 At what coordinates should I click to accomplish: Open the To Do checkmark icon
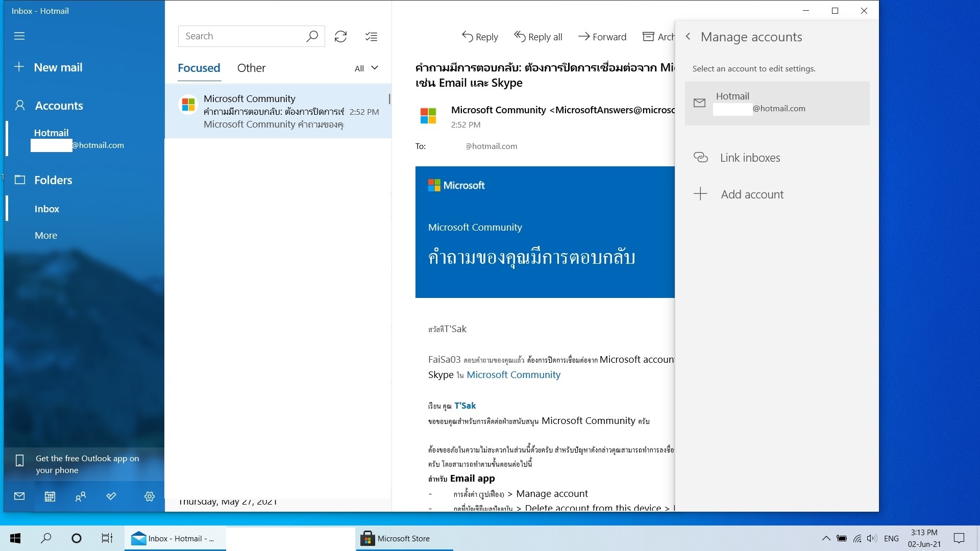click(111, 496)
